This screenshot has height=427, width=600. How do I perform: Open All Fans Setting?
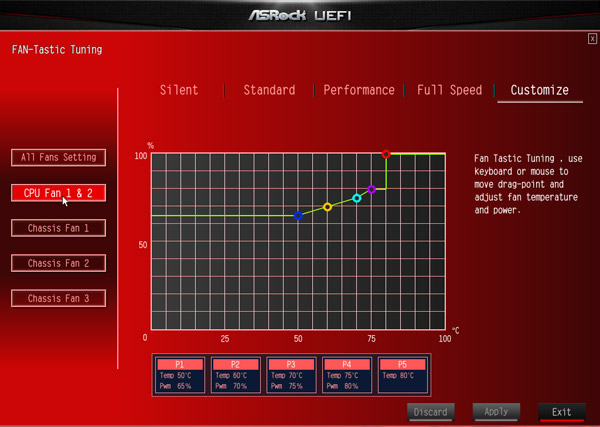(x=59, y=157)
